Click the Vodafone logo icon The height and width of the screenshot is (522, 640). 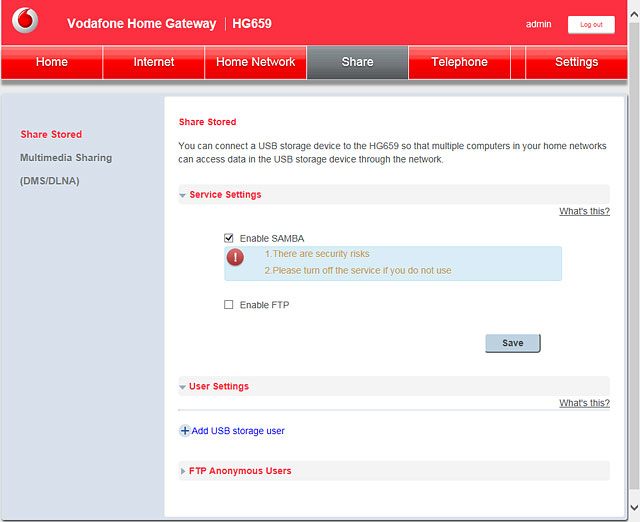[x=25, y=20]
